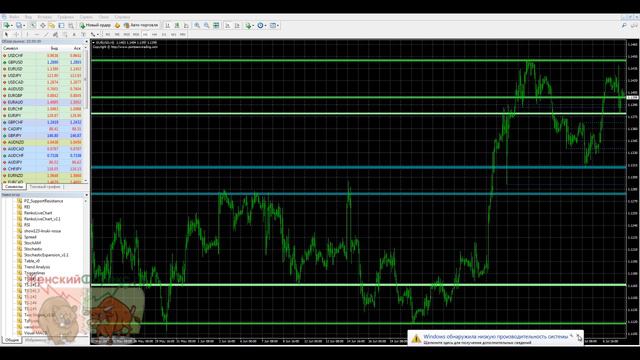Switch timeframe to M15
The width and height of the screenshot is (640, 360).
pyautogui.click(x=126, y=35)
